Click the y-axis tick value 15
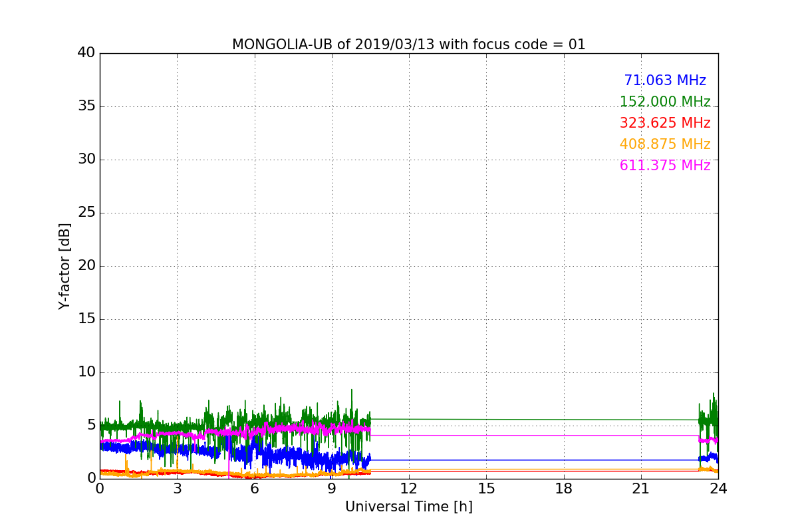The height and width of the screenshot is (532, 798). coord(86,319)
